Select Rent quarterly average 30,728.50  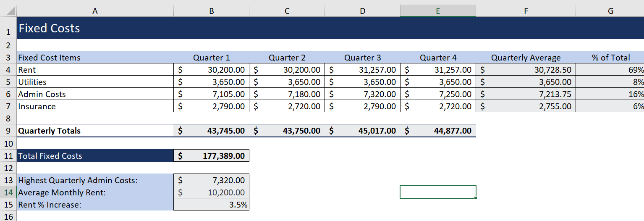526,70
